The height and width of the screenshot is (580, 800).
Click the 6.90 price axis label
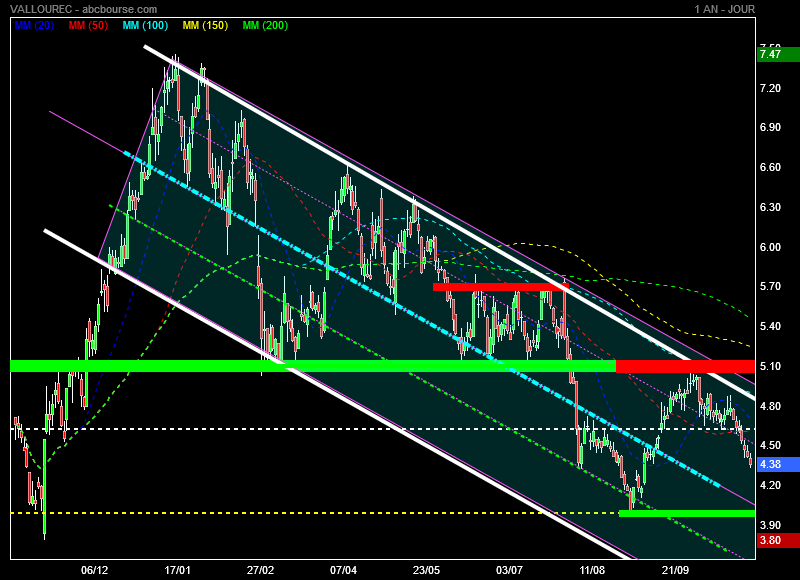point(770,127)
